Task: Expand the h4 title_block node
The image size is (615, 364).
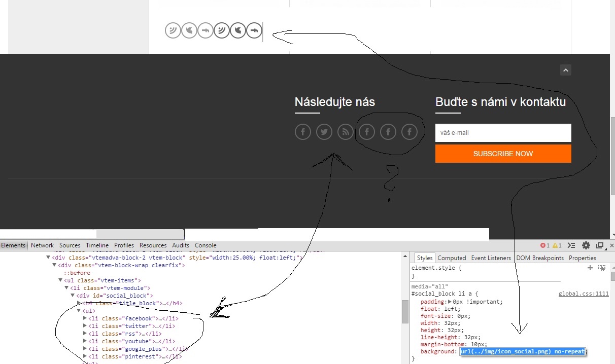Action: click(x=79, y=303)
